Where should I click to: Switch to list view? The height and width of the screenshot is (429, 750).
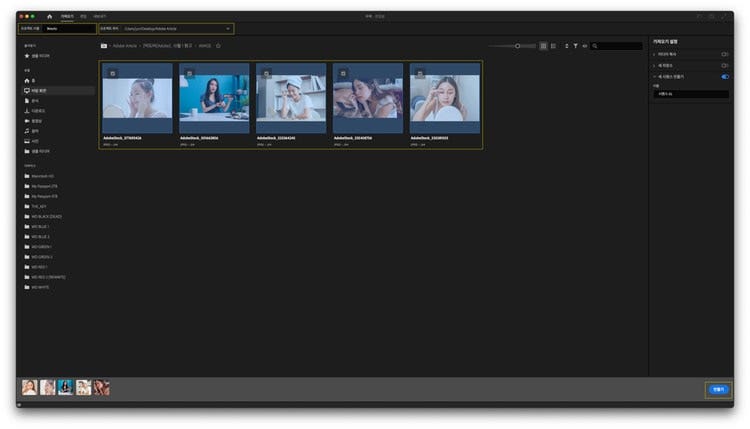553,46
